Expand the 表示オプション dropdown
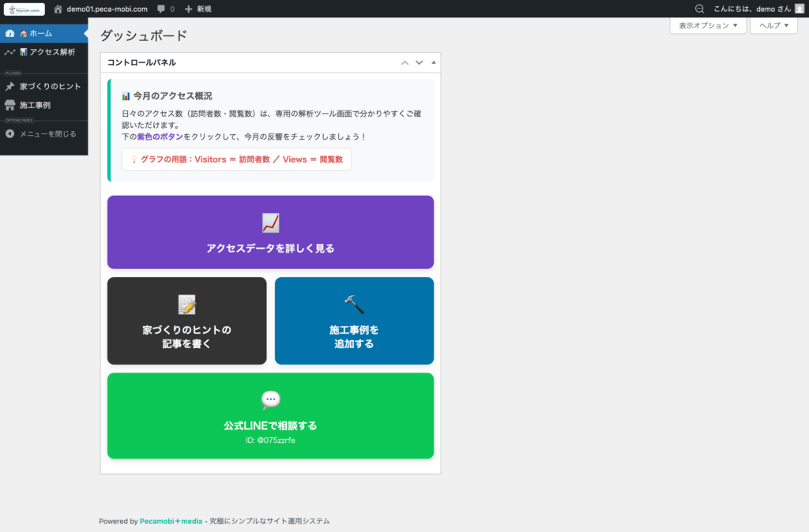Image resolution: width=809 pixels, height=532 pixels. point(708,25)
